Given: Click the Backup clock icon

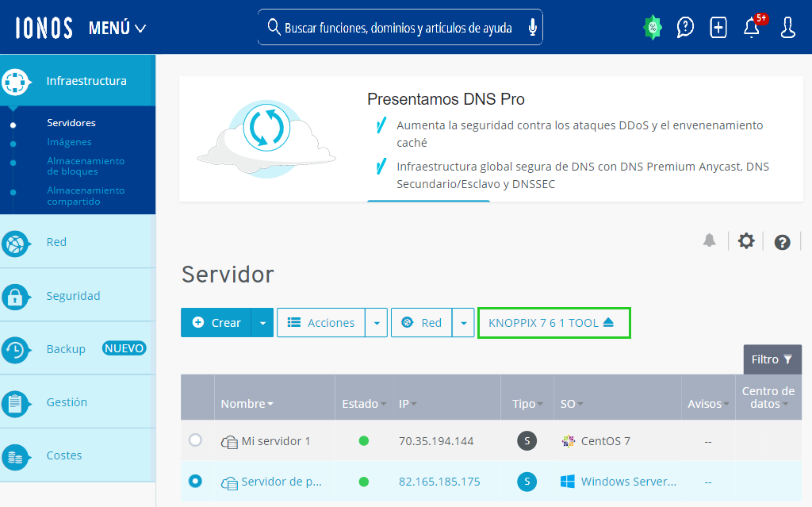Looking at the screenshot, I should coord(15,351).
